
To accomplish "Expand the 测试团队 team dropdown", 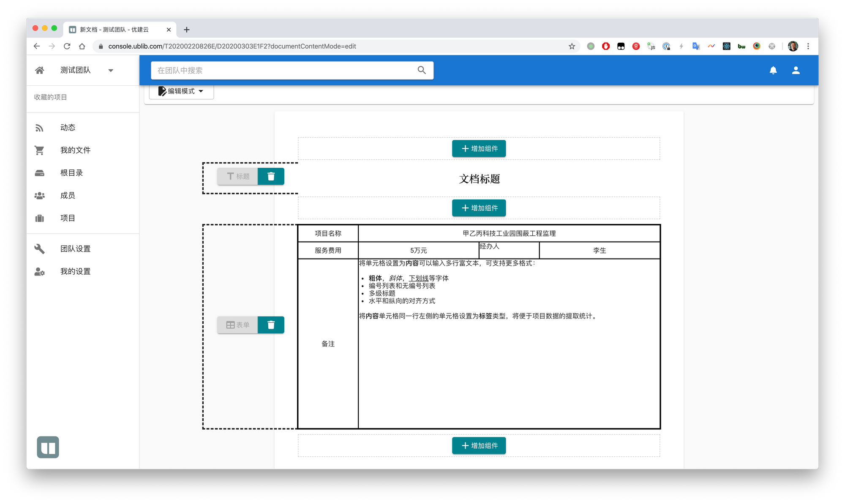I will (x=111, y=71).
